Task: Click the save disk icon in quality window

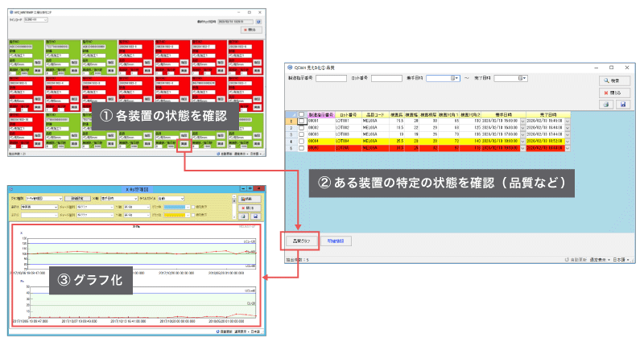Action: coord(622,105)
